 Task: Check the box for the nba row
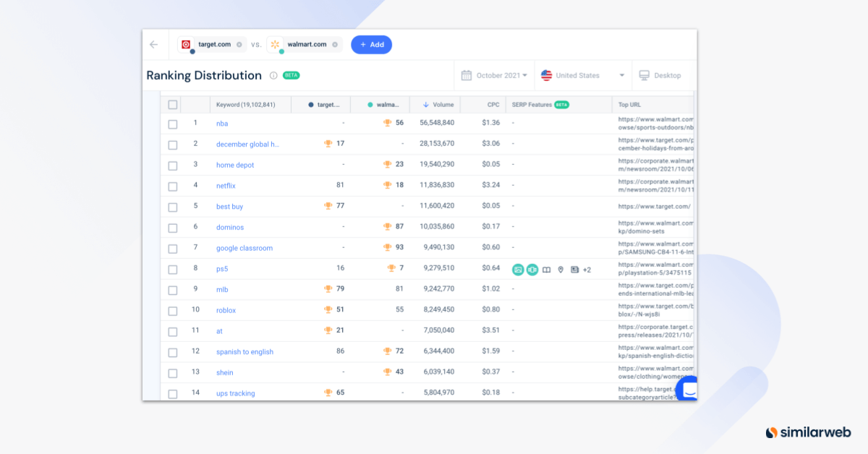[172, 124]
